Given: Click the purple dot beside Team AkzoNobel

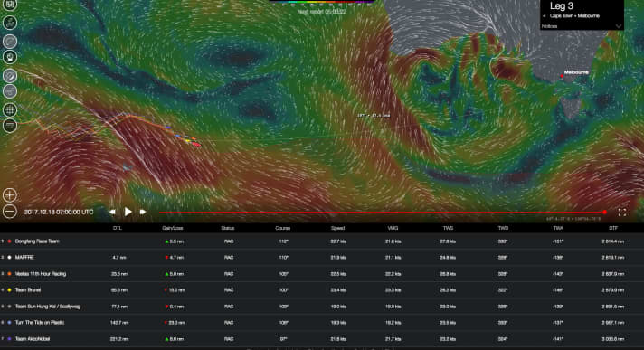Looking at the screenshot, I should pyautogui.click(x=9, y=339).
